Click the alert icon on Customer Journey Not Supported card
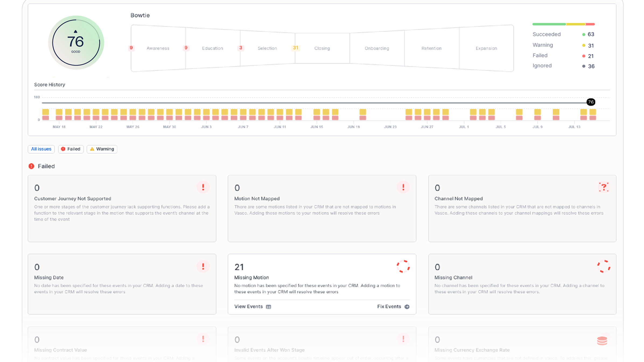This screenshot has width=644, height=362. [x=203, y=187]
